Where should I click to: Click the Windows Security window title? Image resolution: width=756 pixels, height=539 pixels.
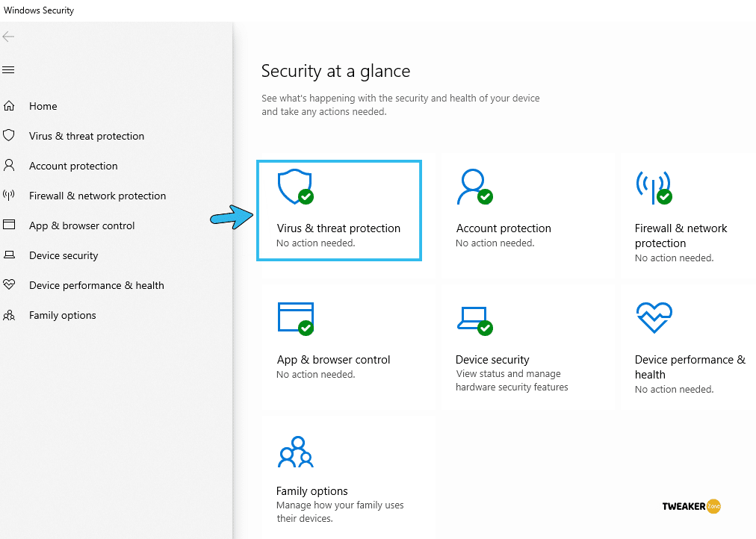click(x=39, y=10)
